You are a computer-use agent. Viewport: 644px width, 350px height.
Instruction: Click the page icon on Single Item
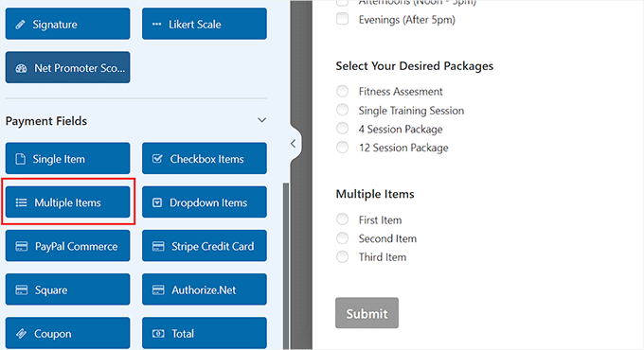pyautogui.click(x=21, y=159)
